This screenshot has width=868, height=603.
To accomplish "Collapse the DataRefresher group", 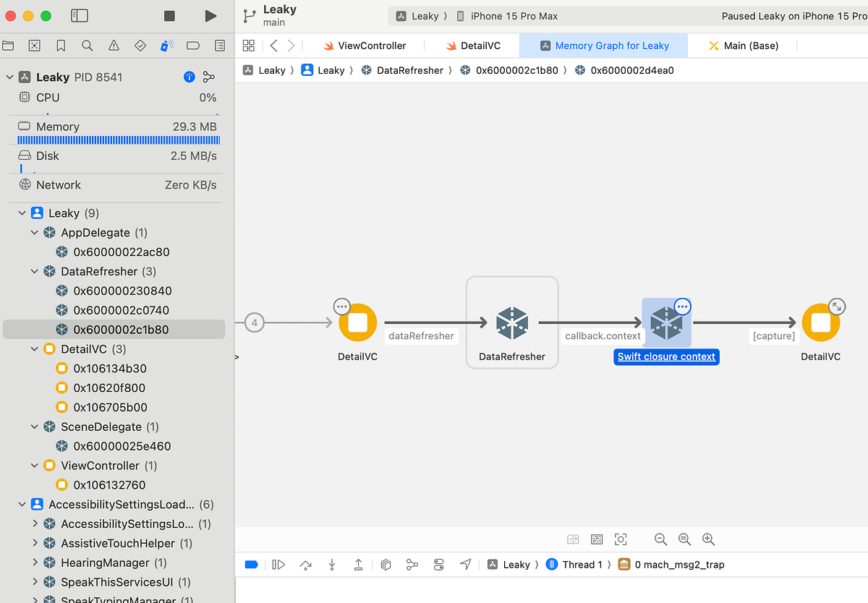I will 35,271.
